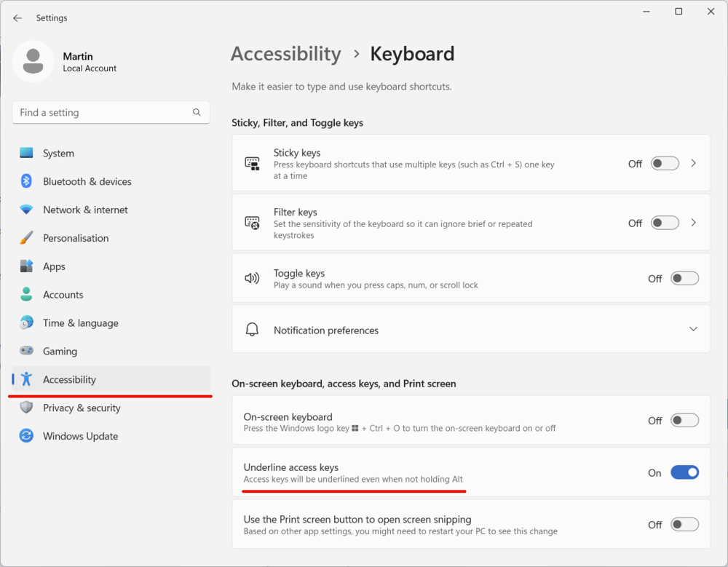Click the search magnifier icon
This screenshot has height=567, width=728.
197,113
